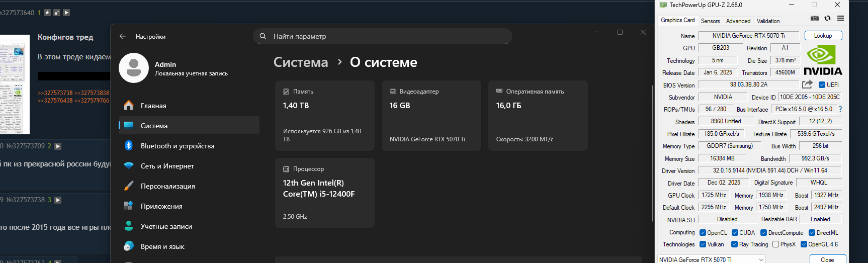Switch to the Sensors tab
The width and height of the screenshot is (868, 263).
tap(710, 21)
